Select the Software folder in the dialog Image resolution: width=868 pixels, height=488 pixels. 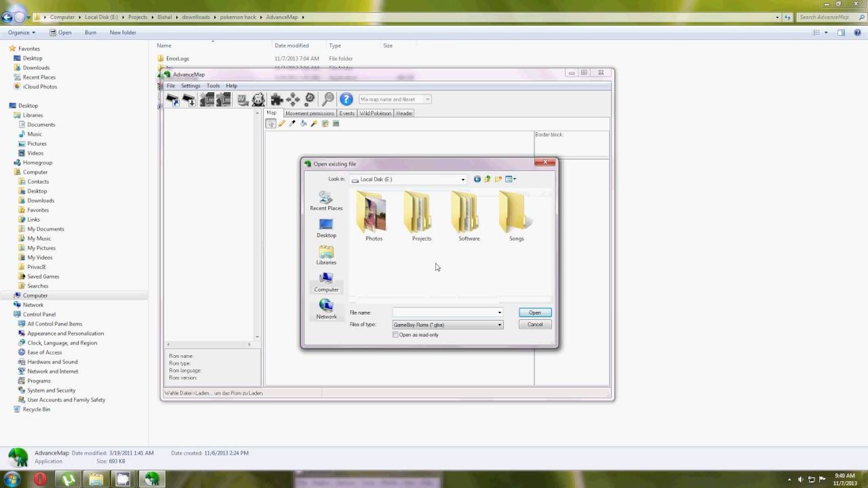tap(469, 217)
